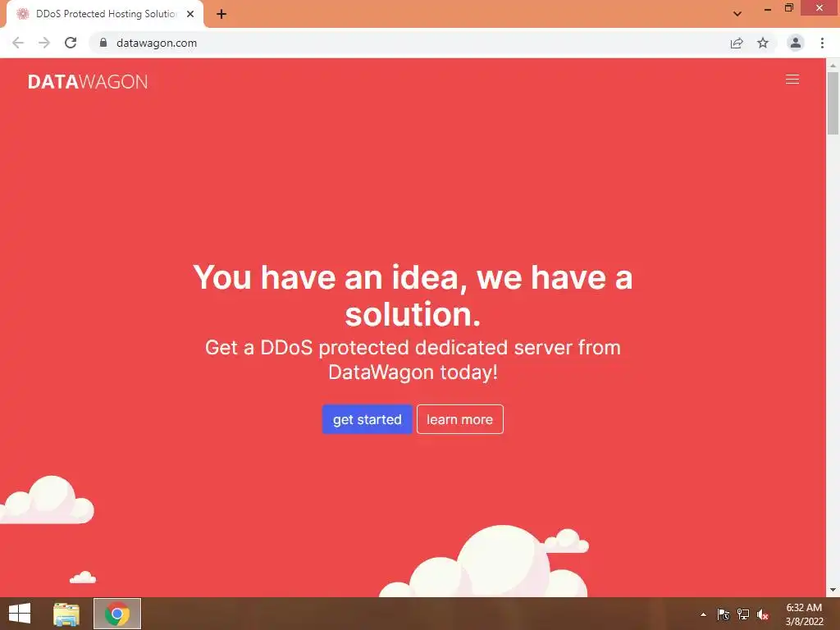The width and height of the screenshot is (840, 630).
Task: Open Chrome three-dot menu
Action: [822, 43]
